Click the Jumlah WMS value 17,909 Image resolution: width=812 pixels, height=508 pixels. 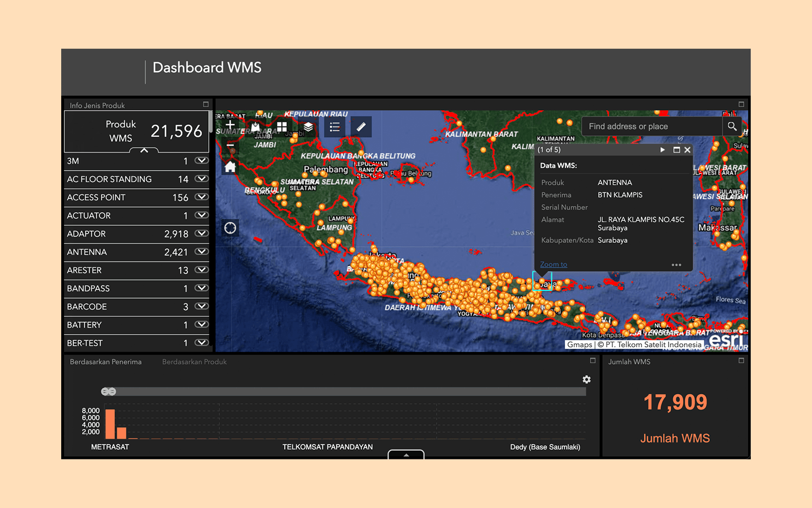pos(675,402)
